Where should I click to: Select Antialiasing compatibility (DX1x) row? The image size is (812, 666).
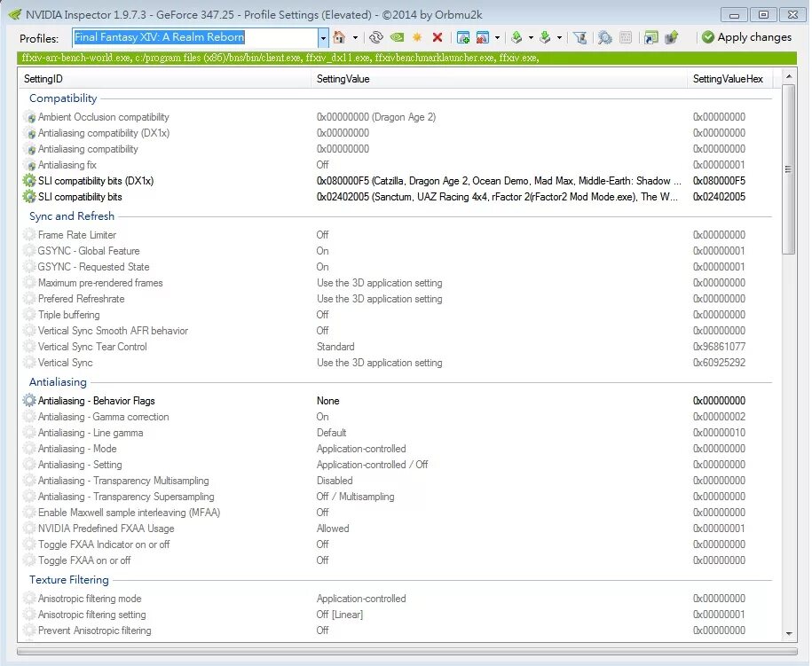396,133
